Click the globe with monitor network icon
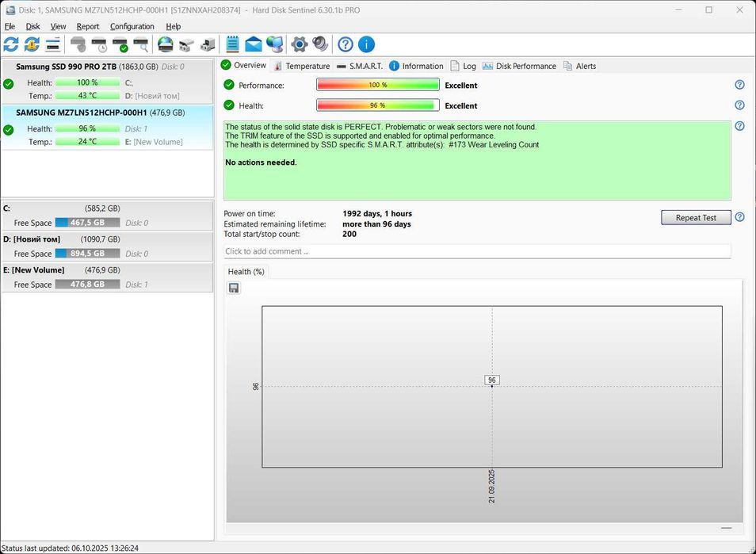756x554 pixels. (x=275, y=44)
